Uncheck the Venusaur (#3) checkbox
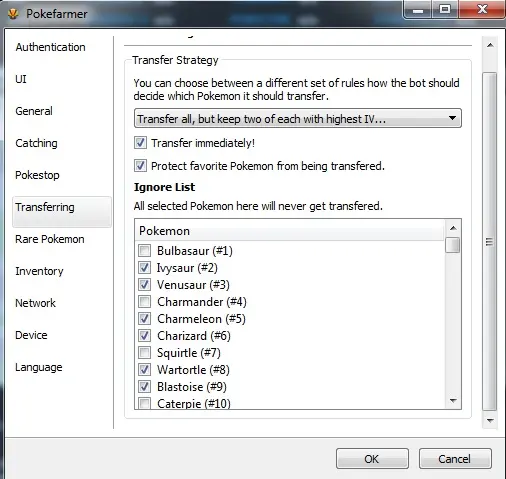The height and width of the screenshot is (479, 506). coord(144,284)
